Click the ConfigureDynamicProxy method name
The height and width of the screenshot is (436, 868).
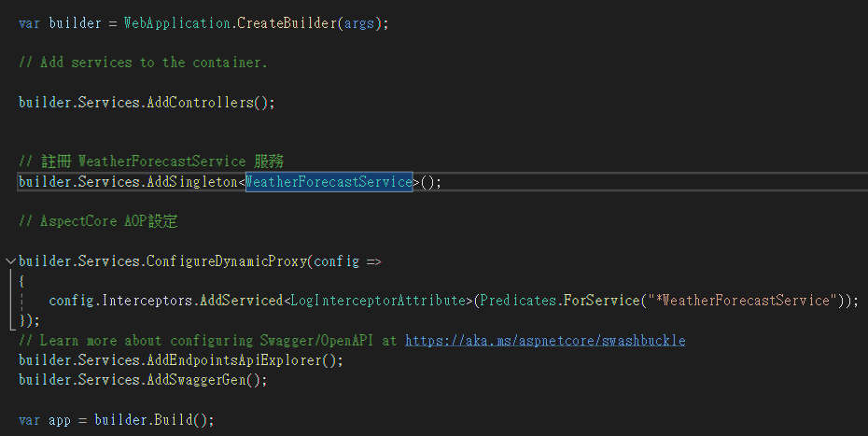coord(227,260)
